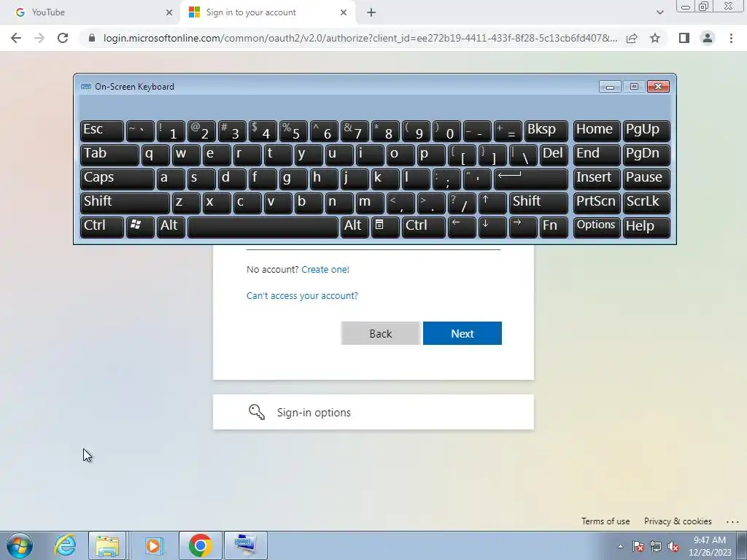
Task: Select On-Screen Keyboard taskbar icon
Action: click(x=246, y=545)
